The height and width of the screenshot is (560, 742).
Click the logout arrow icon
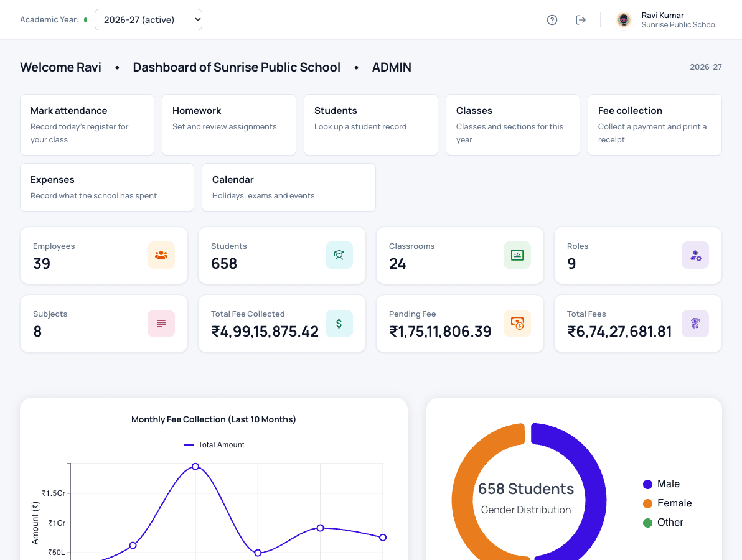coord(581,20)
